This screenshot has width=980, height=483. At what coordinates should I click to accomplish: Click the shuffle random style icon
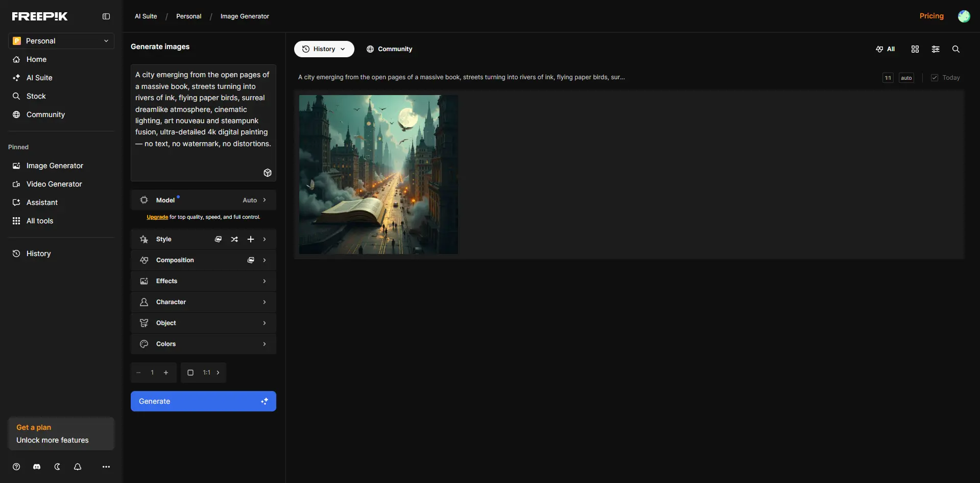pyautogui.click(x=234, y=239)
